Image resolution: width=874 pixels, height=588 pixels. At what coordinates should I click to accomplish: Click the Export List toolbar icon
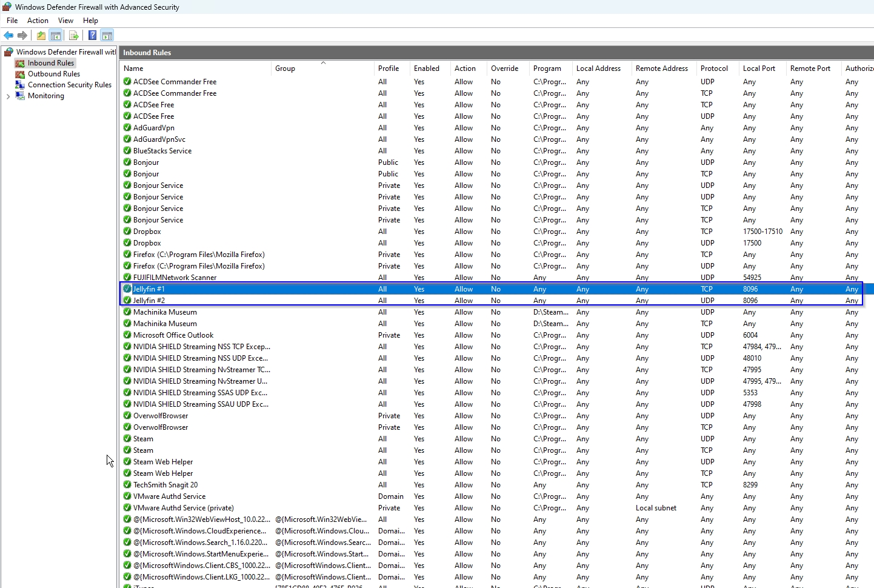pyautogui.click(x=73, y=36)
